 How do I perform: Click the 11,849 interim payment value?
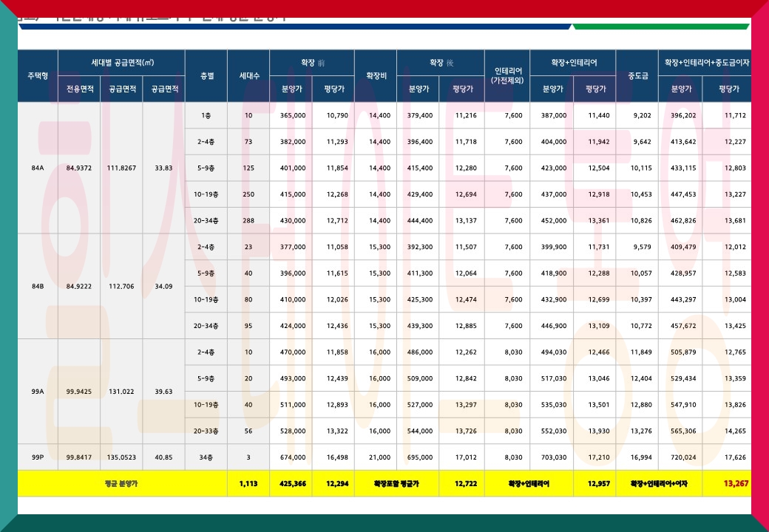point(641,352)
